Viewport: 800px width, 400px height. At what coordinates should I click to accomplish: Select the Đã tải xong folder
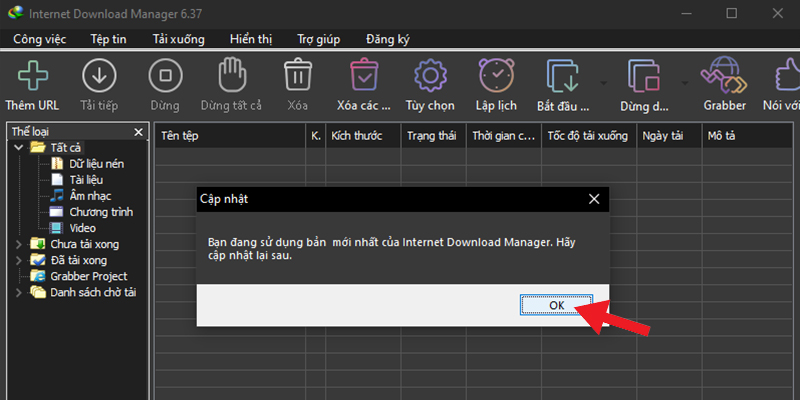tap(79, 260)
